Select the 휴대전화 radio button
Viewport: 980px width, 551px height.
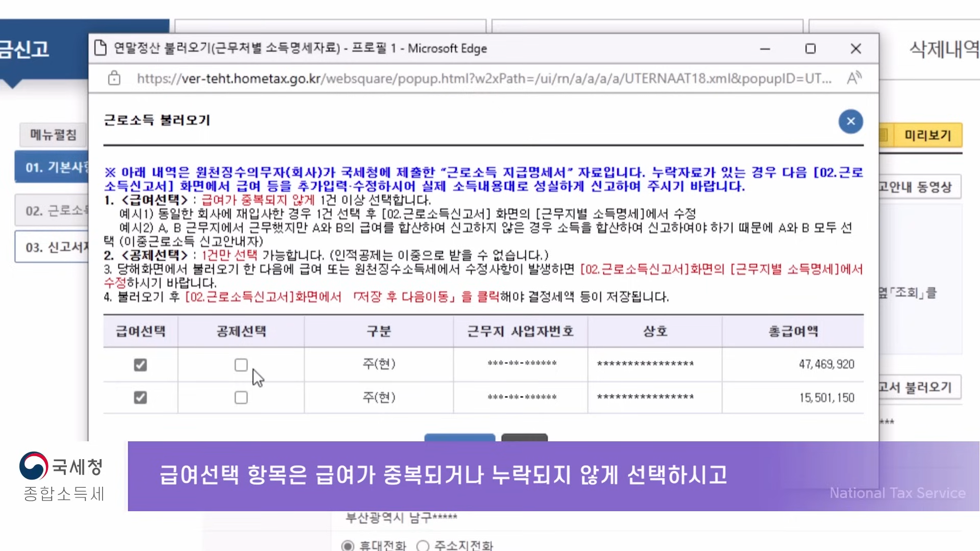click(348, 546)
